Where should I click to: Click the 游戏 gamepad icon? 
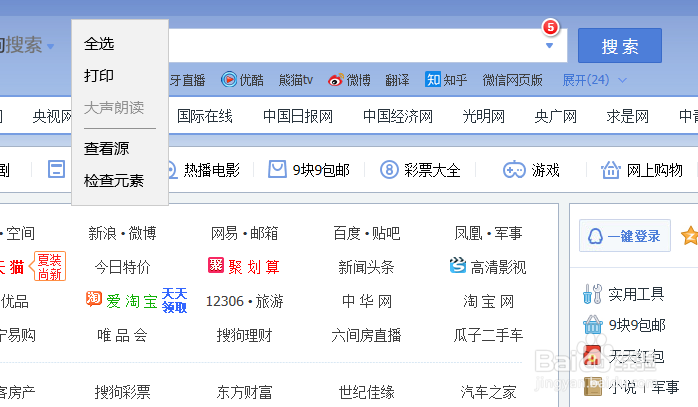click(x=514, y=170)
